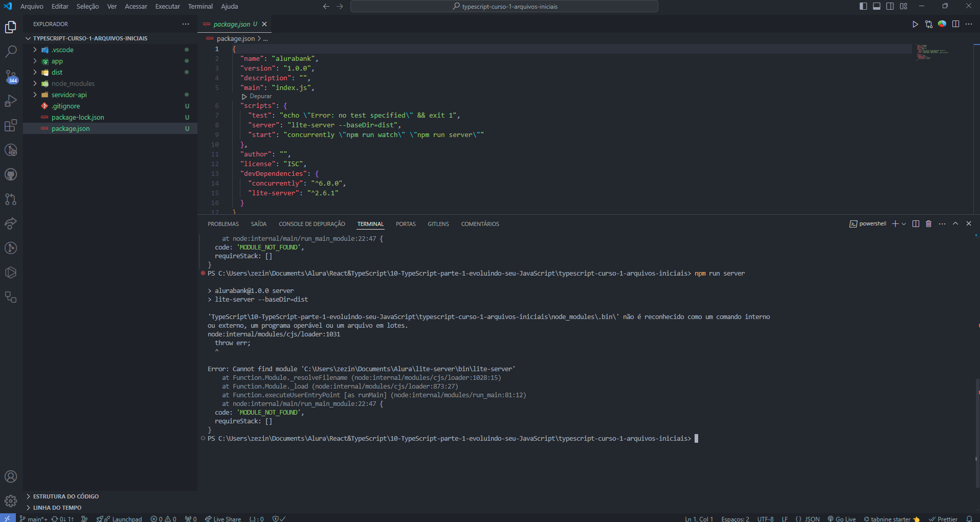Open the Extensions view
Viewport: 980px width, 522px height.
point(11,125)
